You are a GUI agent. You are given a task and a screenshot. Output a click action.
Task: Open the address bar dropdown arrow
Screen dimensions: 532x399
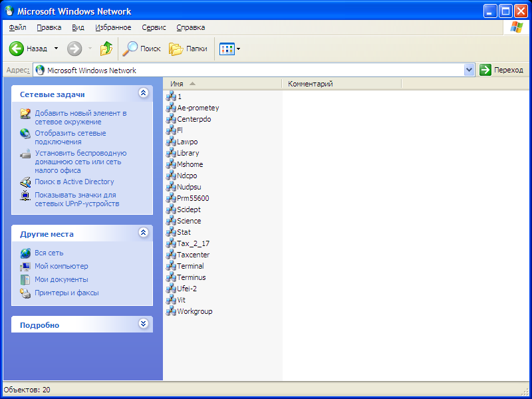pos(469,70)
